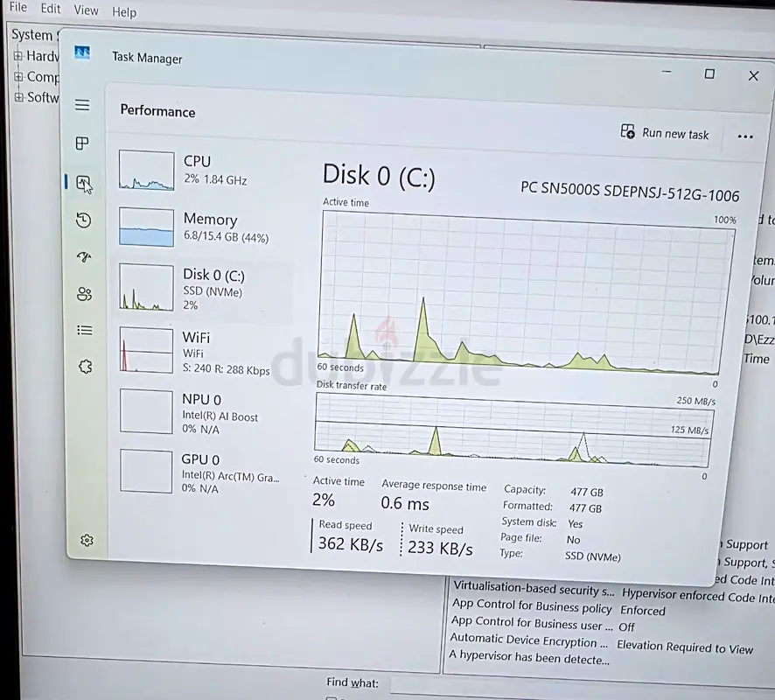The height and width of the screenshot is (700, 775).
Task: Select the NPU 0 Intel AI Boost thumbnail
Action: pos(146,411)
